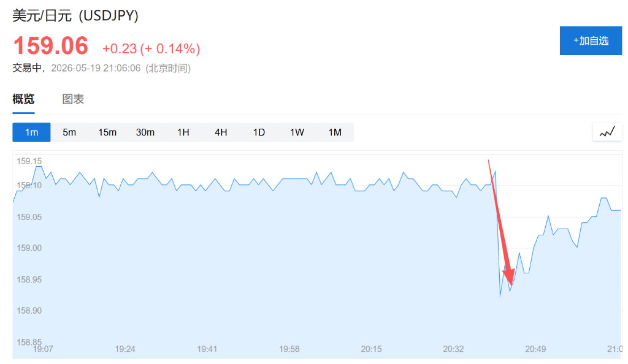Click the red arrow tip on chart
Image resolution: width=628 pixels, height=364 pixels.
pyautogui.click(x=511, y=283)
